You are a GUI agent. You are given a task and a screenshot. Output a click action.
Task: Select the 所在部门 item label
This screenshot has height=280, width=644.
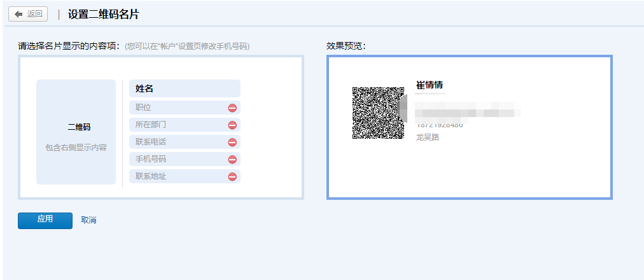151,125
